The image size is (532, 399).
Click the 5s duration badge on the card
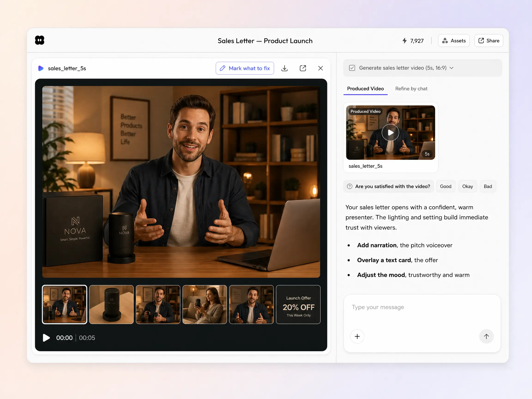427,154
